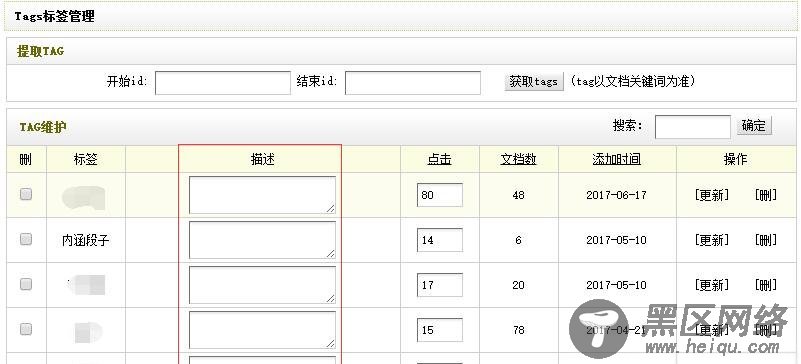The image size is (801, 364).
Task: Focus the 搜索 text box
Action: (x=693, y=127)
